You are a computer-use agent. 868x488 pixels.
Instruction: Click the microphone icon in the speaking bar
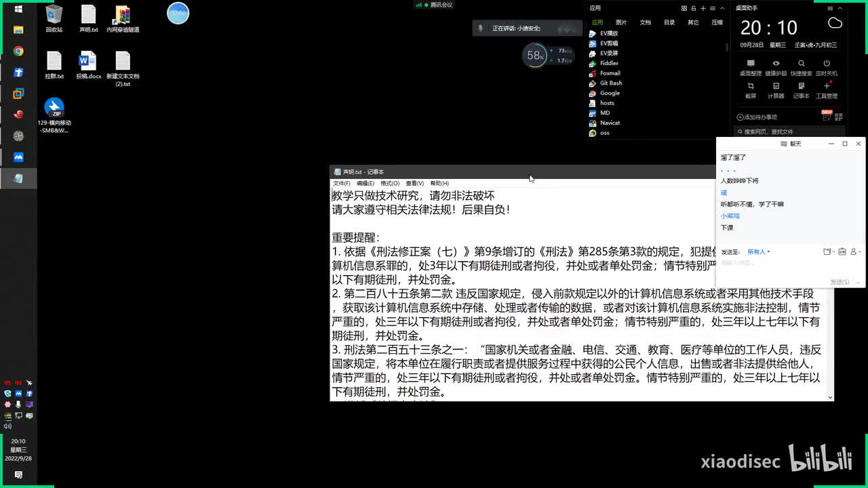coord(481,28)
